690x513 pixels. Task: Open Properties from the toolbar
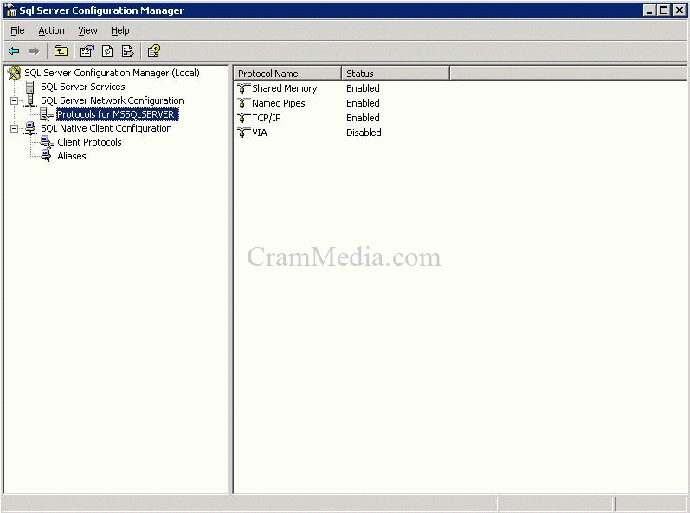pos(86,51)
